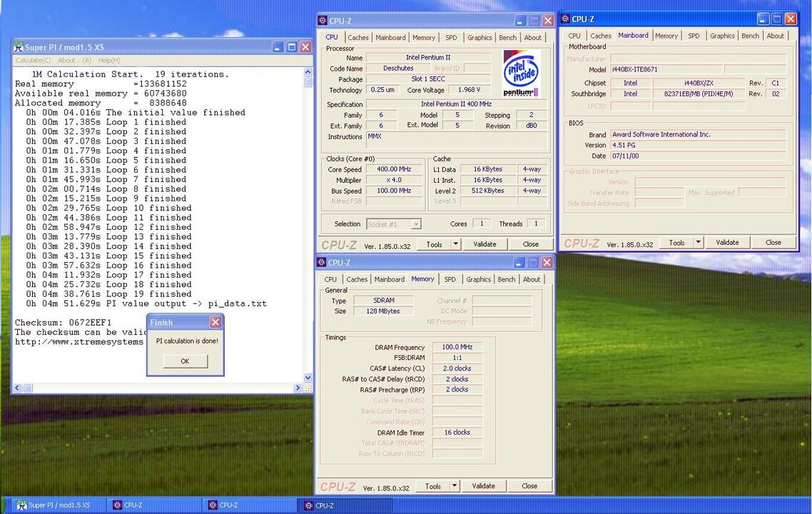Image resolution: width=812 pixels, height=514 pixels.
Task: Close the CPU-Z Memory window via X
Action: (547, 263)
